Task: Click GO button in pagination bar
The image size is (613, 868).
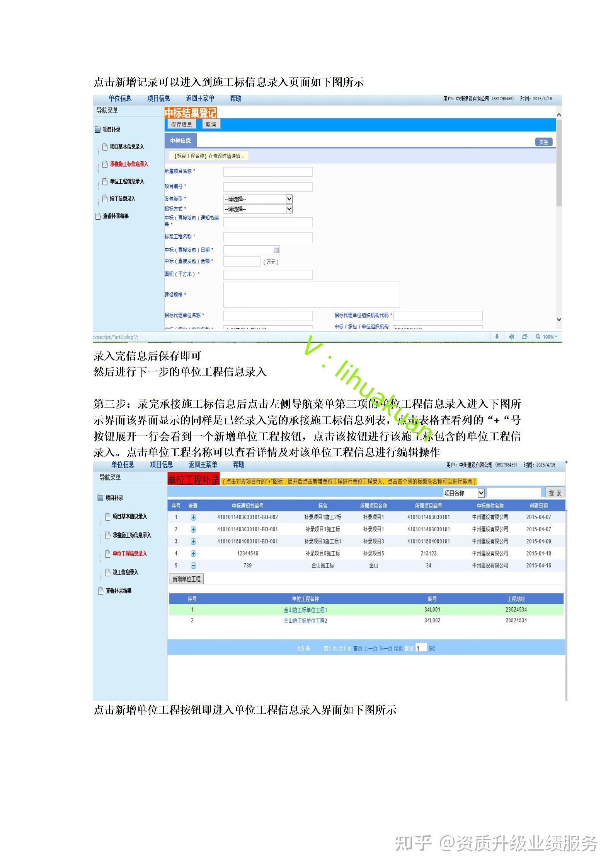Action: tap(432, 649)
